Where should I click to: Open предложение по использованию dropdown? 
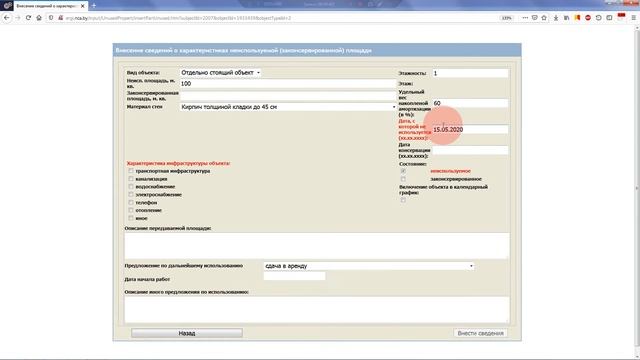tap(369, 266)
